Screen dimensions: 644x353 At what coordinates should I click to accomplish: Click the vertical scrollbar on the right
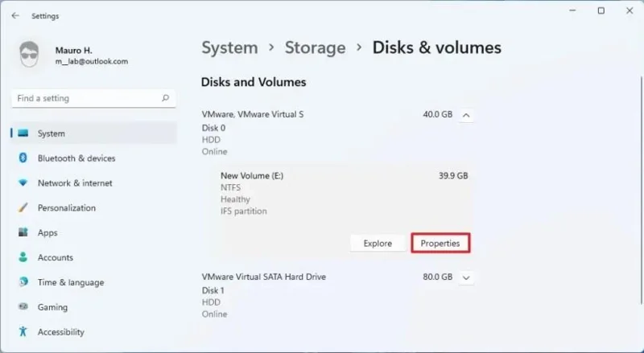click(x=642, y=190)
